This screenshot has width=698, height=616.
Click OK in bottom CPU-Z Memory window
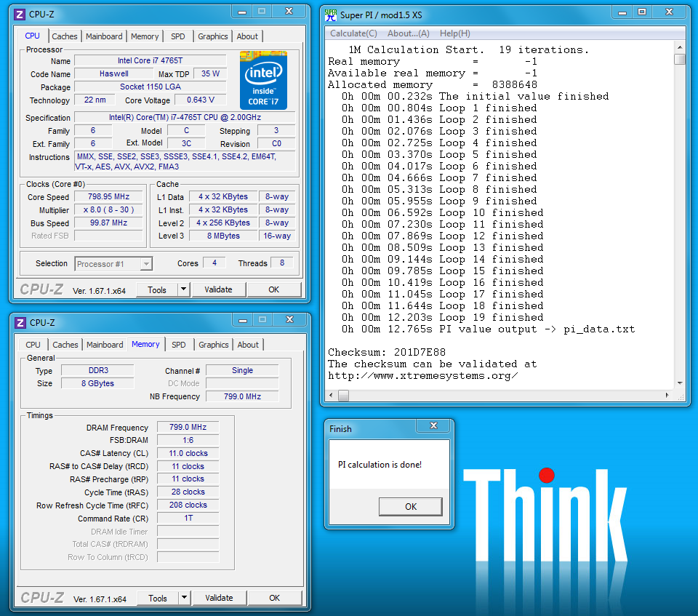[x=275, y=599]
